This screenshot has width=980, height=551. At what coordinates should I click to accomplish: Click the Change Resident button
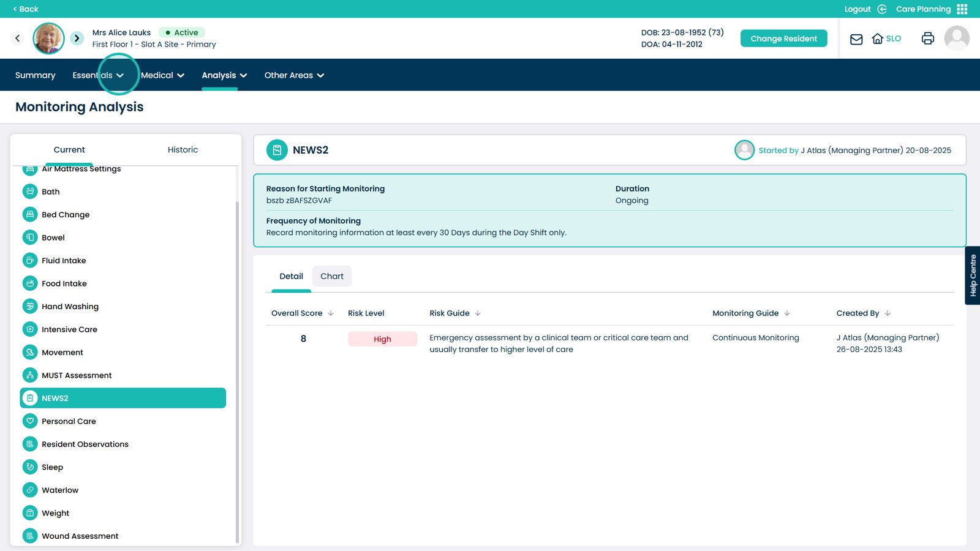click(x=783, y=39)
